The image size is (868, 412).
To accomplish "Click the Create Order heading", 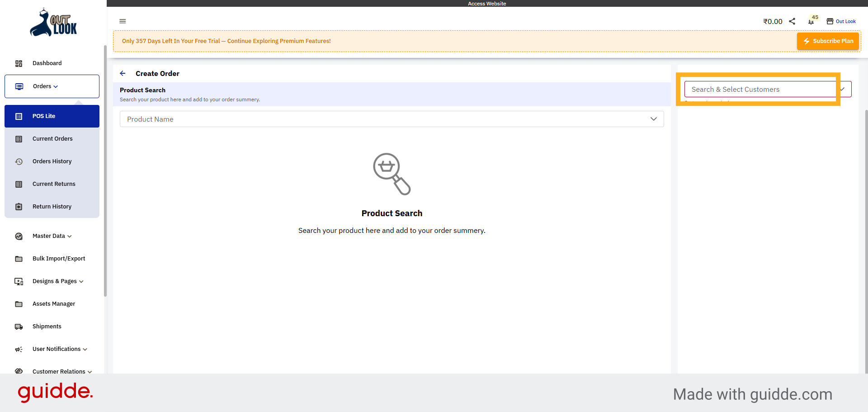I will click(157, 73).
